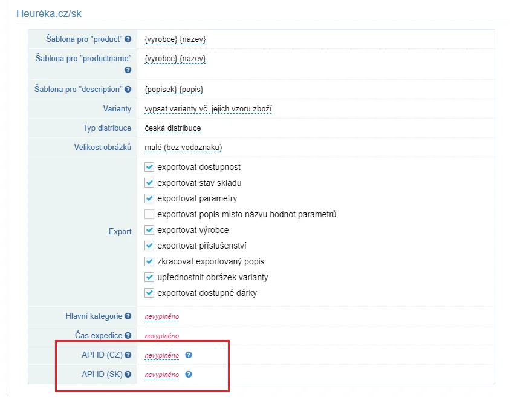Viewport: 532px width, 406px height.
Task: Enable exportovat popis místo názvu hodnot parametrů
Action: coord(149,214)
